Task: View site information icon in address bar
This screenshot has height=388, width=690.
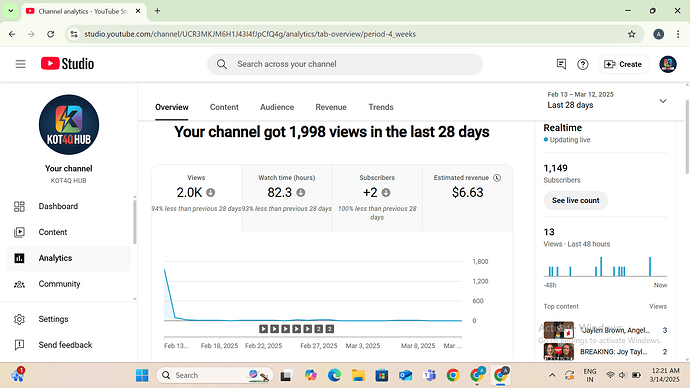Action: tap(74, 34)
